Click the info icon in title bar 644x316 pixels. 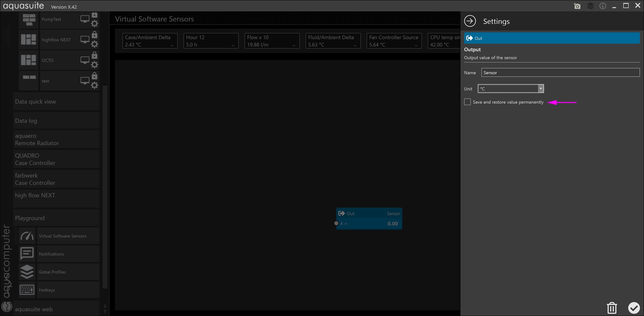click(x=603, y=6)
